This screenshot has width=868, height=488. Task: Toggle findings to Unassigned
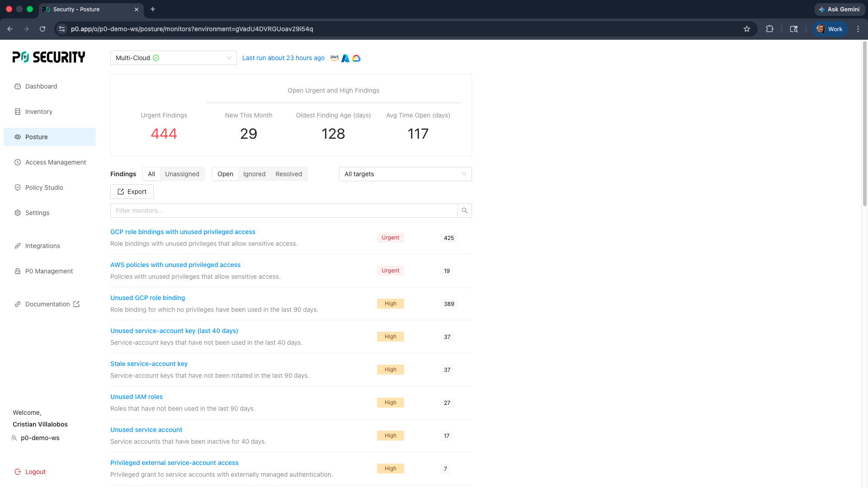click(182, 174)
